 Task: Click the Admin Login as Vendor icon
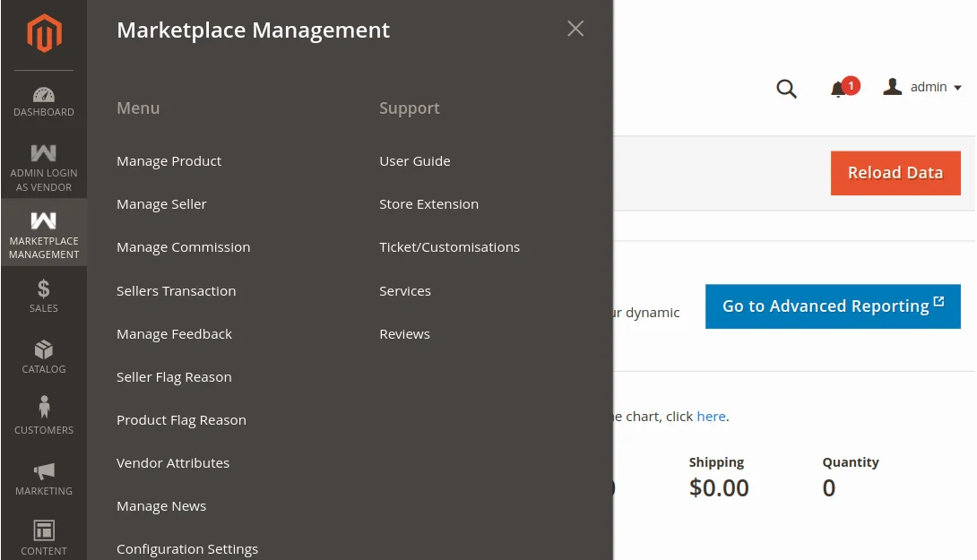(x=43, y=152)
